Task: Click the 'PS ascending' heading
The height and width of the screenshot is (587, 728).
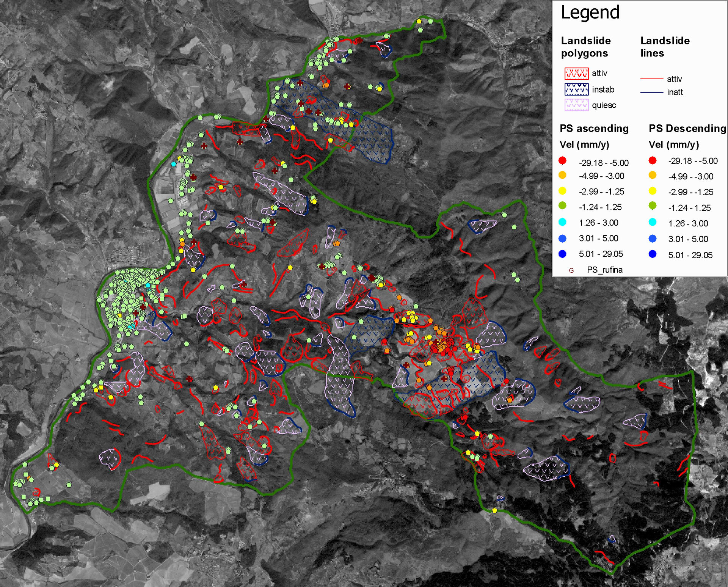Action: [594, 129]
